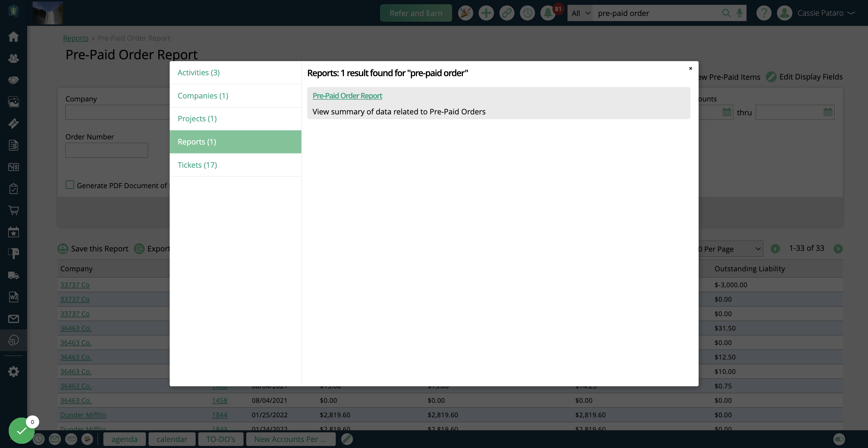This screenshot has width=868, height=448.
Task: Open the shopping cart icon in sidebar
Action: pyautogui.click(x=14, y=210)
